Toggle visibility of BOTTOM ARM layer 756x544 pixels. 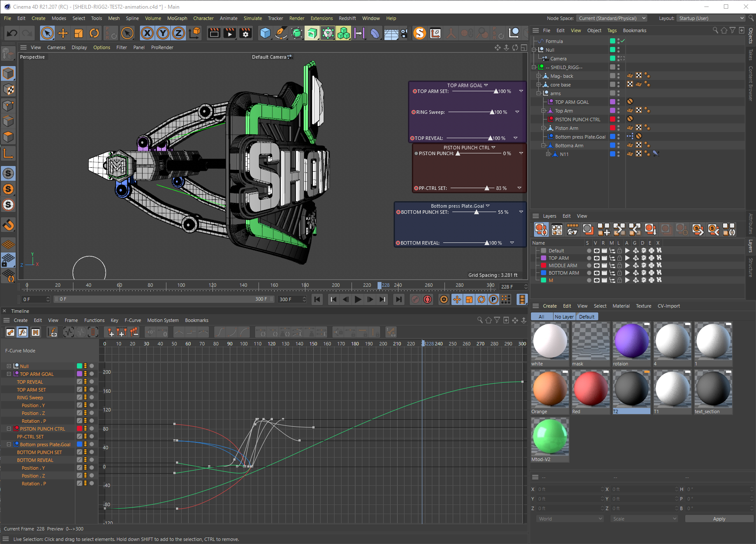(597, 273)
